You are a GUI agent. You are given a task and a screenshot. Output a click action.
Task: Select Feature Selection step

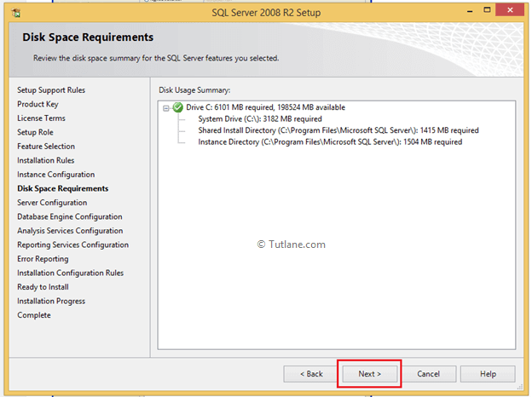(46, 147)
